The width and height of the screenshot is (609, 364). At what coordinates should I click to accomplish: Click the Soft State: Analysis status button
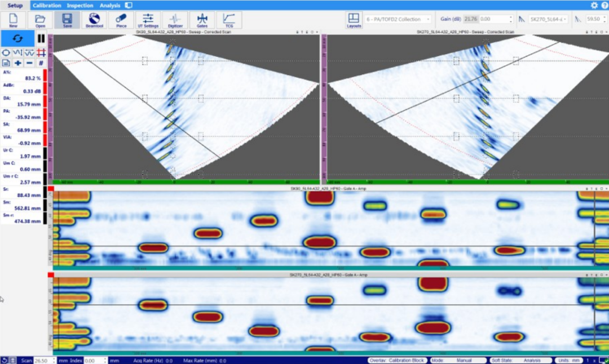coord(520,361)
